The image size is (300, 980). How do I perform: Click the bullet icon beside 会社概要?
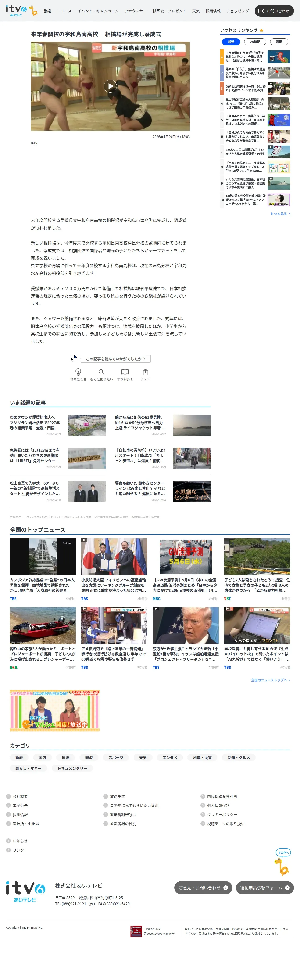click(x=8, y=796)
